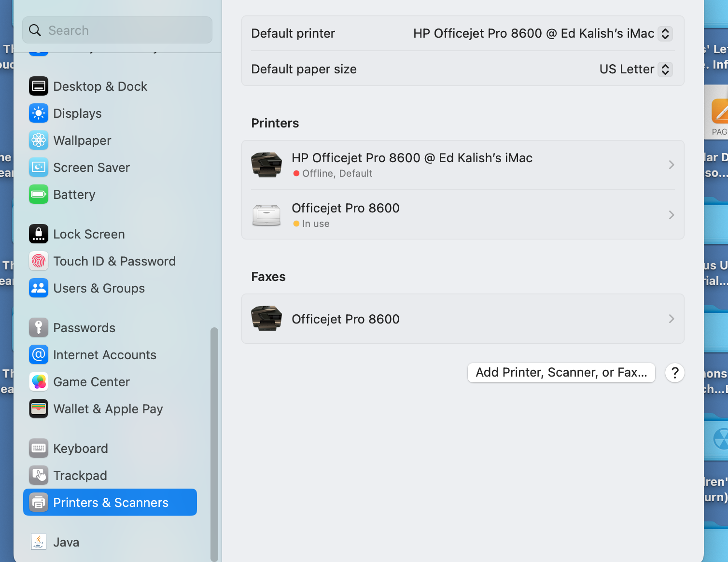728x562 pixels.
Task: Open Desktop & Dock settings icon
Action: point(39,86)
